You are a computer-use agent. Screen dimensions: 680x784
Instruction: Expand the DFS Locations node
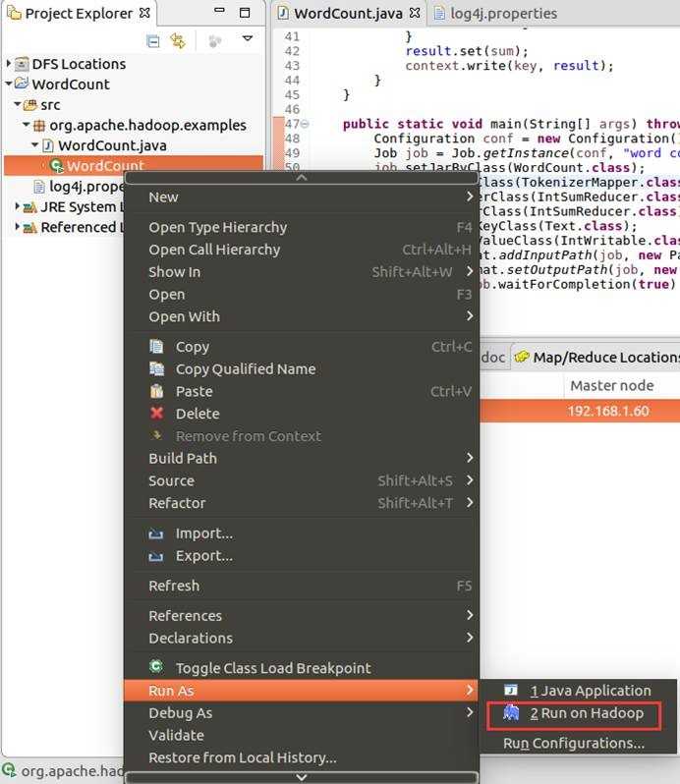pyautogui.click(x=9, y=64)
